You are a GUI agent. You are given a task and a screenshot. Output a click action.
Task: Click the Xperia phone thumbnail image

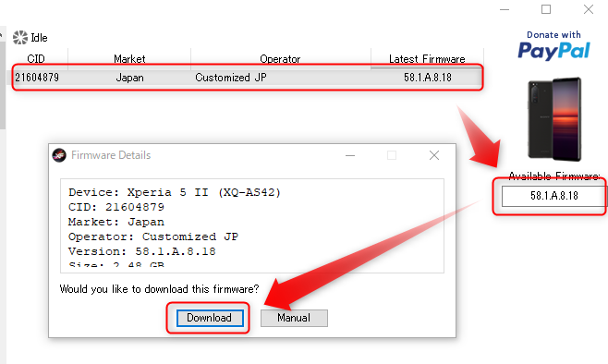[555, 119]
